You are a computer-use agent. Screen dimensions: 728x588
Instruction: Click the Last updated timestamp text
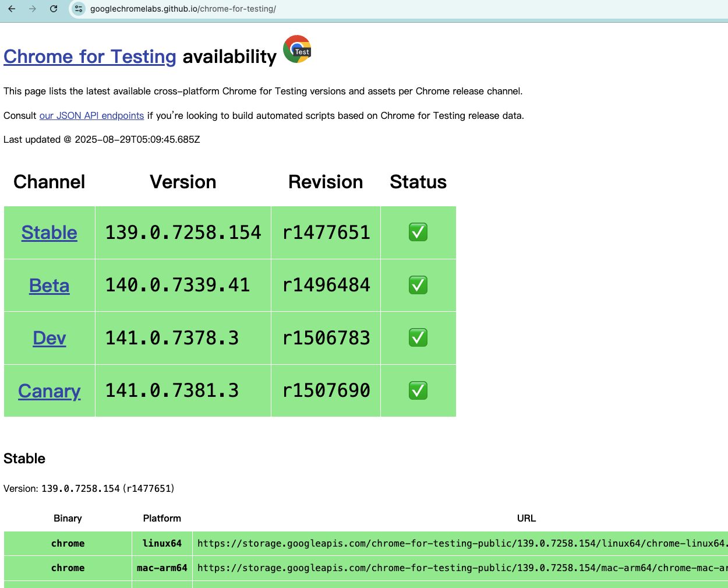tap(102, 139)
